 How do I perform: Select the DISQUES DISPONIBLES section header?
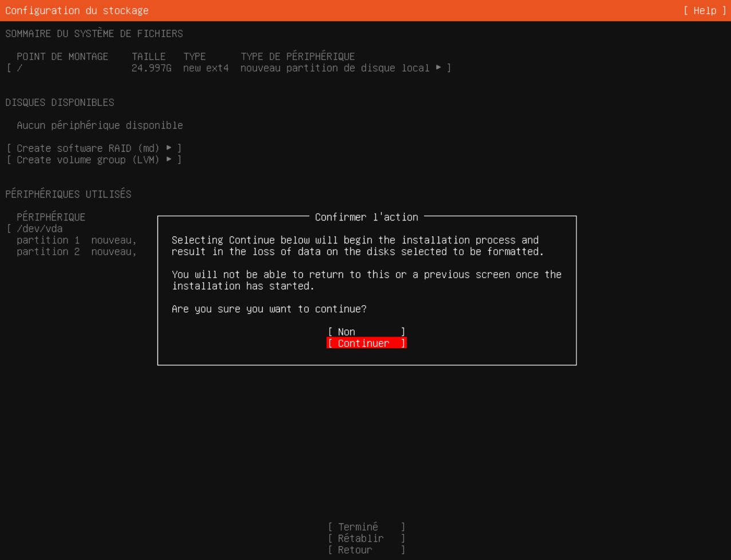coord(60,102)
